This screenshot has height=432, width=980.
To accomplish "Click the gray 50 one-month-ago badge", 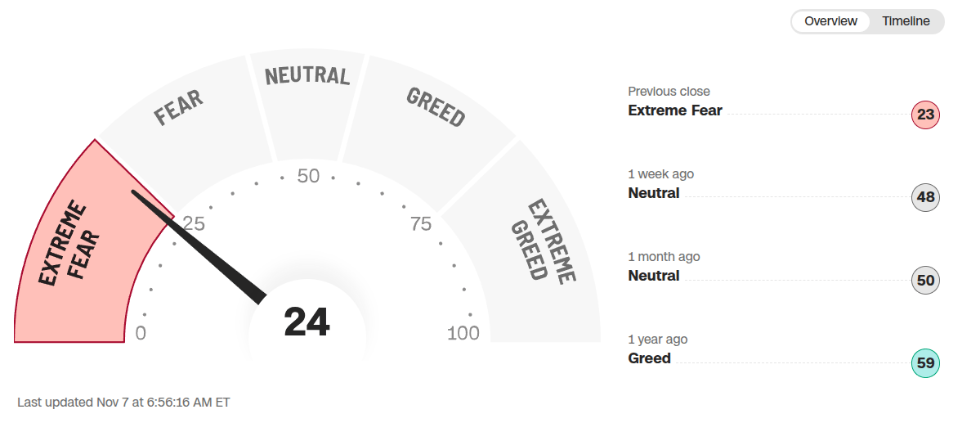I will coord(925,281).
